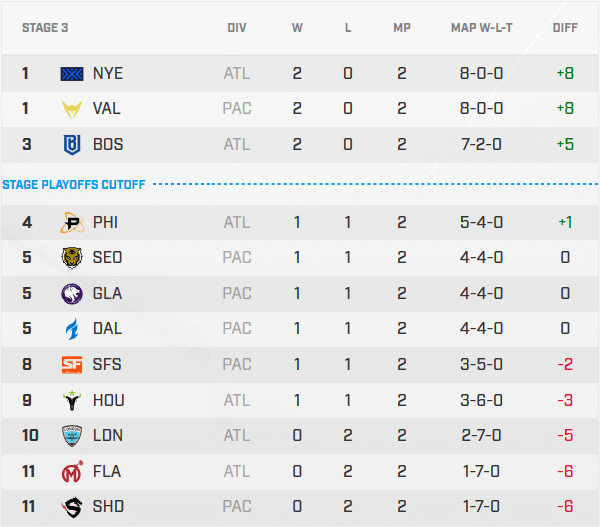Screen dimensions: 600x527
Task: Click the PHI team logo icon
Action: [x=73, y=222]
